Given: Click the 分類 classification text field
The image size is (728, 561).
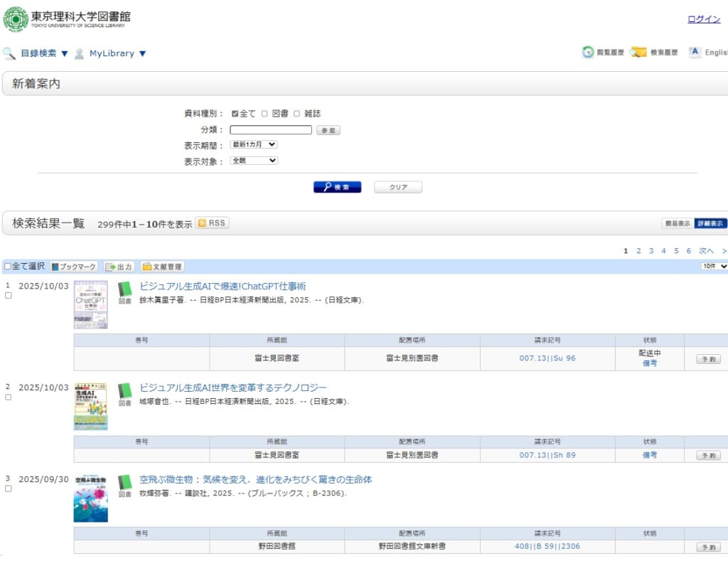Looking at the screenshot, I should point(271,130).
